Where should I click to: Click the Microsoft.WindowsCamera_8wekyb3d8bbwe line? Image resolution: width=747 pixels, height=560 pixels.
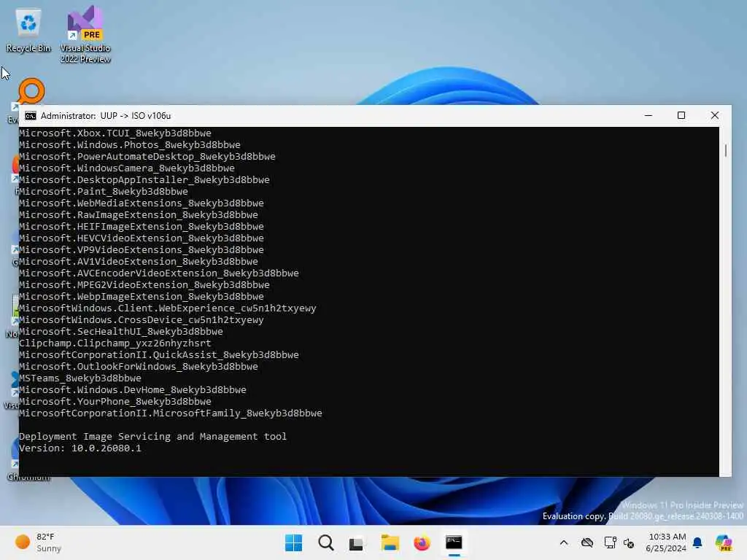[127, 168]
